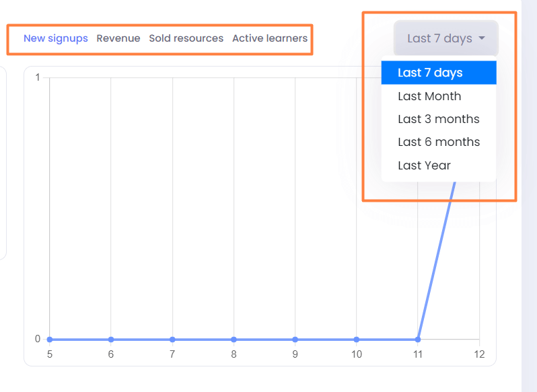The height and width of the screenshot is (392, 537).
Task: Click the data point at day 11
Action: pyautogui.click(x=418, y=340)
